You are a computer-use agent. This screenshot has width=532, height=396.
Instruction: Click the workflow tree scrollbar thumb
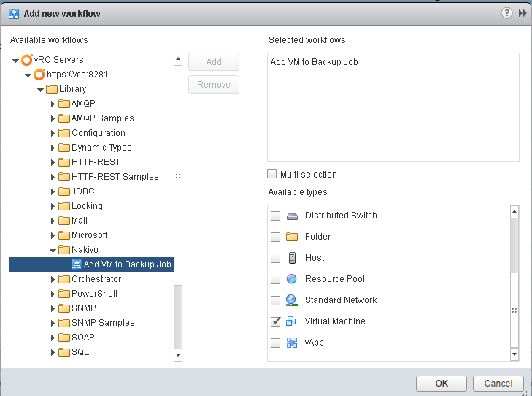[x=178, y=175]
